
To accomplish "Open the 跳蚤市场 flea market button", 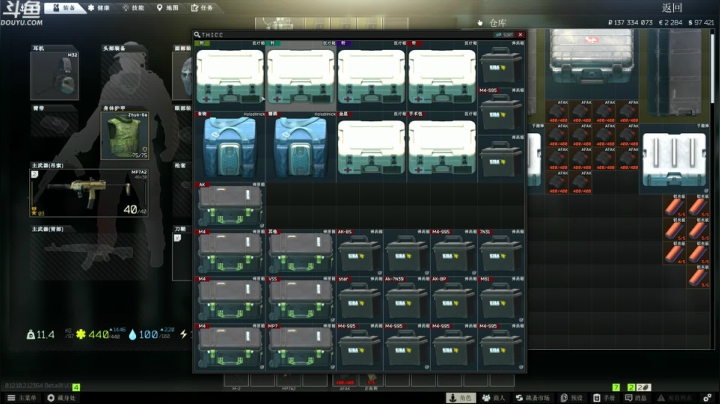I will [533, 398].
